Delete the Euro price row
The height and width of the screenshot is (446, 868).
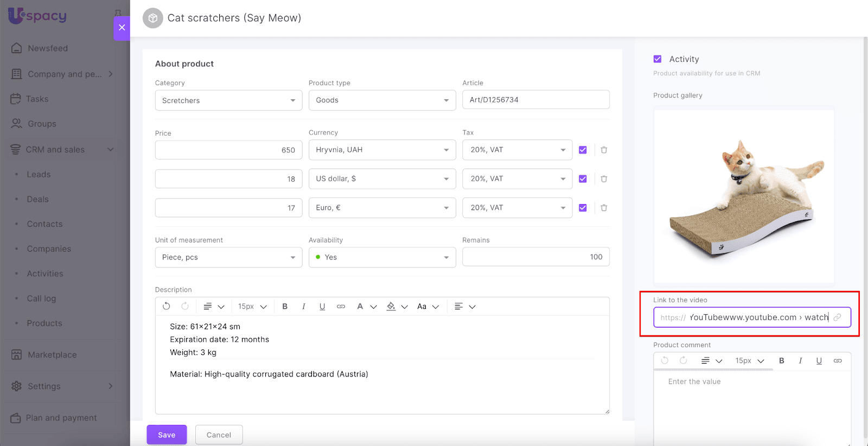tap(604, 208)
